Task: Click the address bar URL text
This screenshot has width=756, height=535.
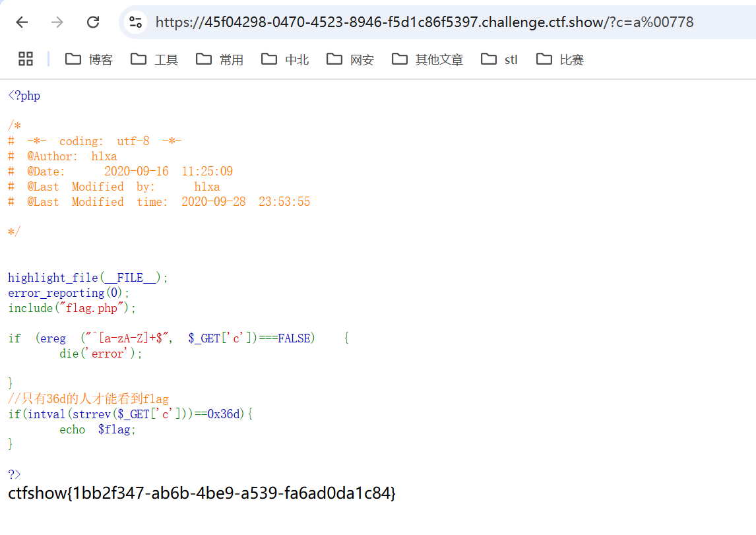Action: click(x=424, y=22)
